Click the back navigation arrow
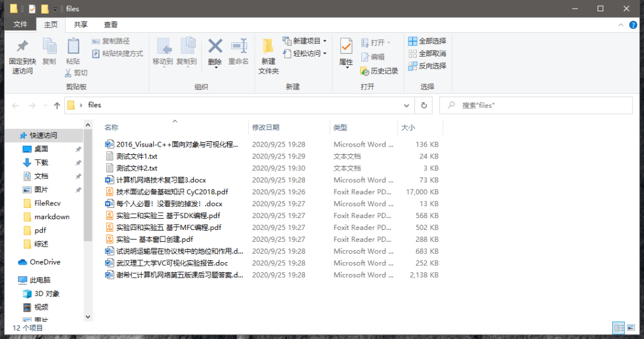The image size is (644, 339). (x=16, y=105)
